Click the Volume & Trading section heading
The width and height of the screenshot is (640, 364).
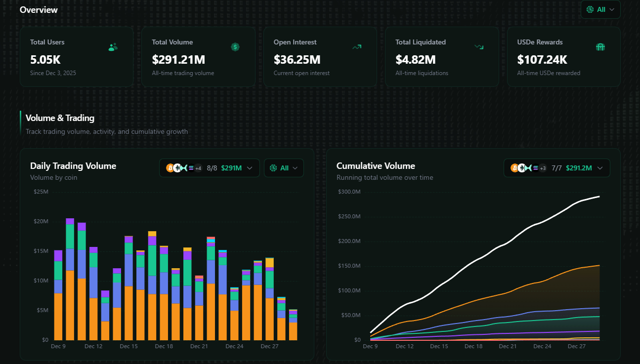point(60,118)
